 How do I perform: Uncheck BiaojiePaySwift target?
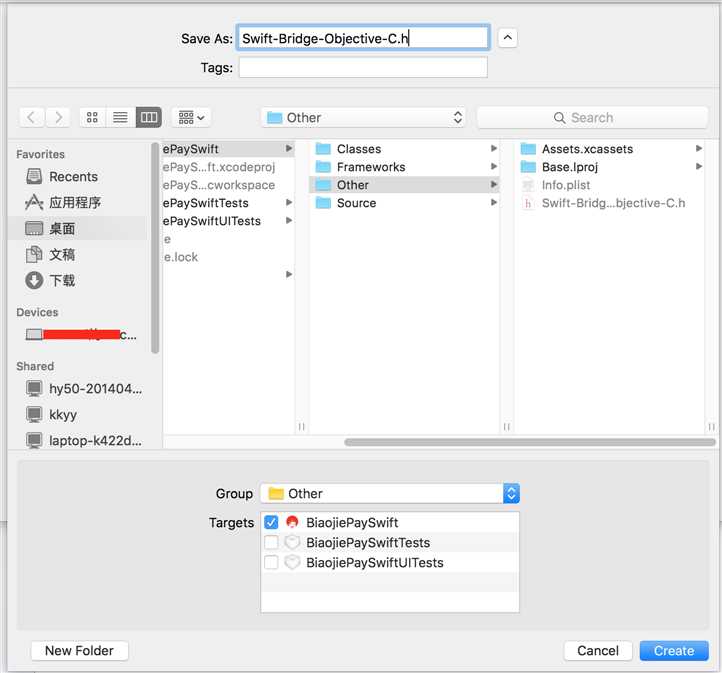271,522
